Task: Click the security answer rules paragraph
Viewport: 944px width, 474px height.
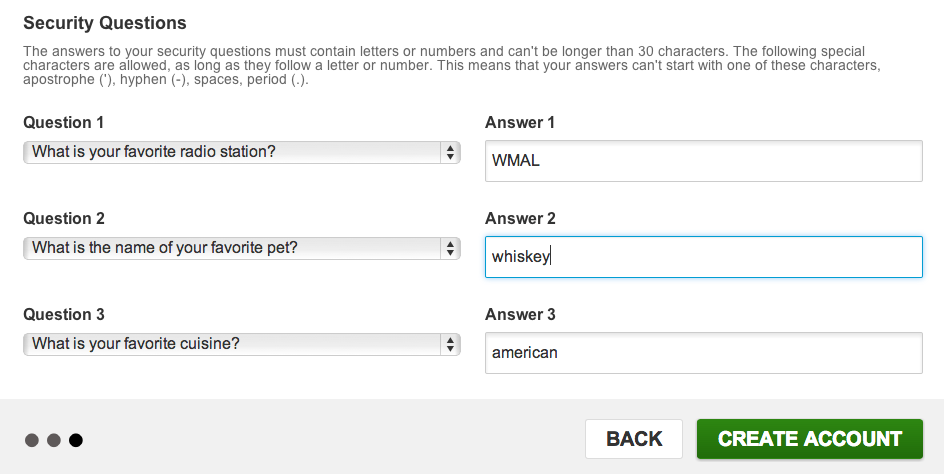Action: pyautogui.click(x=450, y=65)
